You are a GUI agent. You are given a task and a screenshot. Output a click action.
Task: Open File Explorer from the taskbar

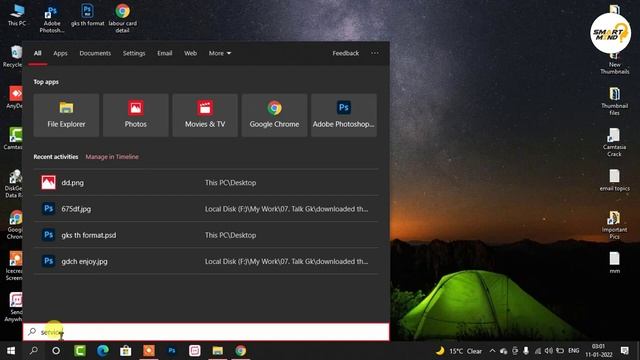pos(218,351)
